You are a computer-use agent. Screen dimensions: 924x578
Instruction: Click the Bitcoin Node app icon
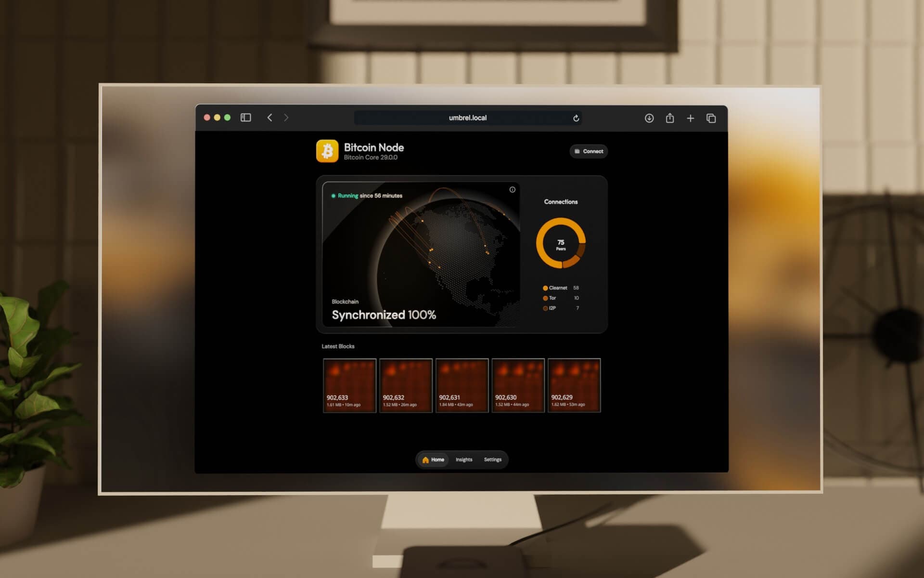[x=327, y=151]
